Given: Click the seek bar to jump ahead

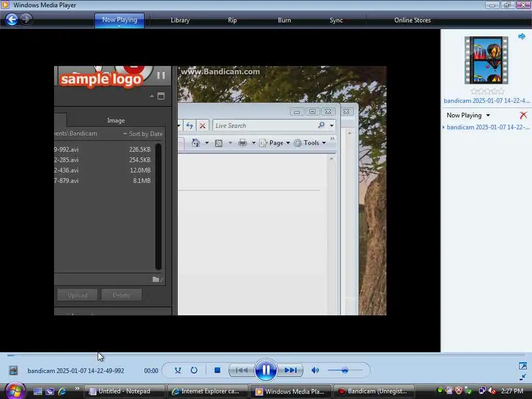Looking at the screenshot, I should click(265, 355).
